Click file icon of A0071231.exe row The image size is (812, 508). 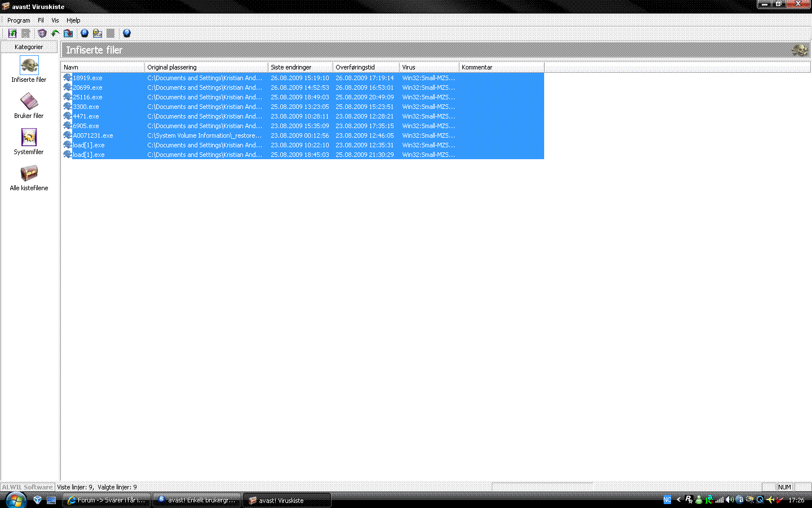point(68,135)
